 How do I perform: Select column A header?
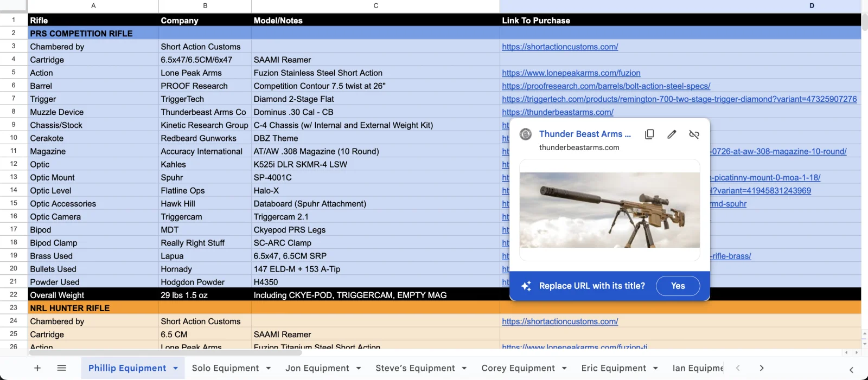click(x=93, y=6)
